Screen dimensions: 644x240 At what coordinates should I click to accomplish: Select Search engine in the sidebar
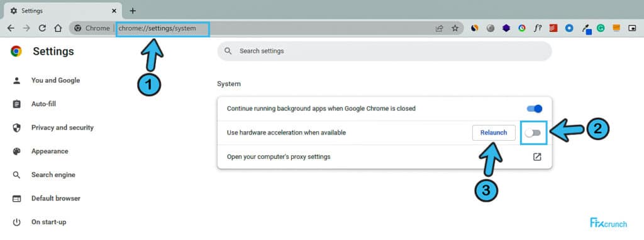[53, 175]
